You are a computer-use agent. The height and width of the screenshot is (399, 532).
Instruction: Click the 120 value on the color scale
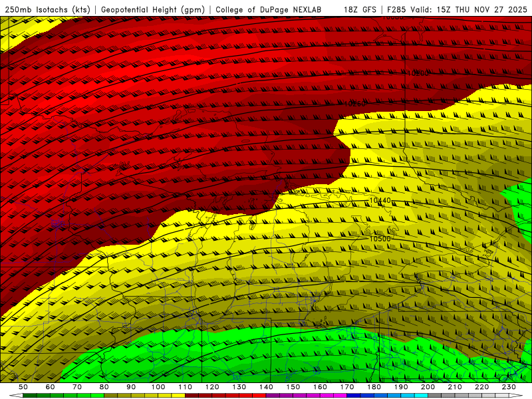point(212,387)
